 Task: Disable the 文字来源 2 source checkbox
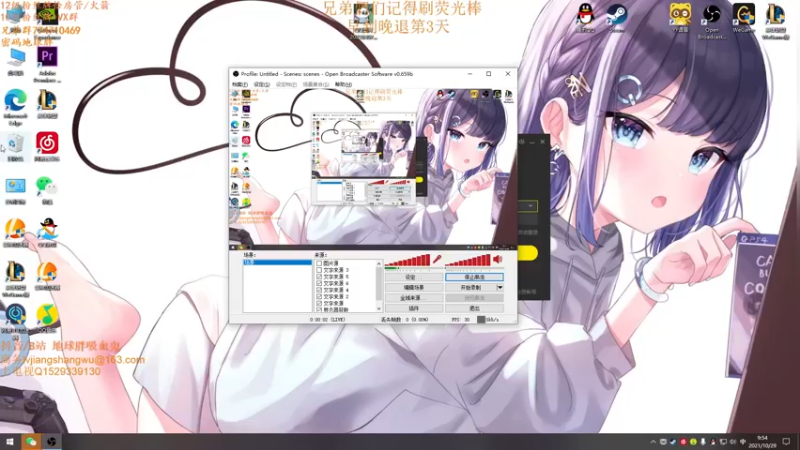click(x=319, y=296)
